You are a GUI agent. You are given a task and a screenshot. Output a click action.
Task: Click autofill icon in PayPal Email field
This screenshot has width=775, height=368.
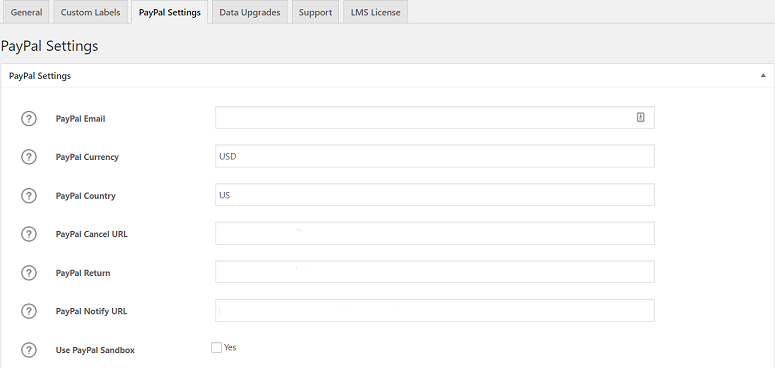click(641, 118)
